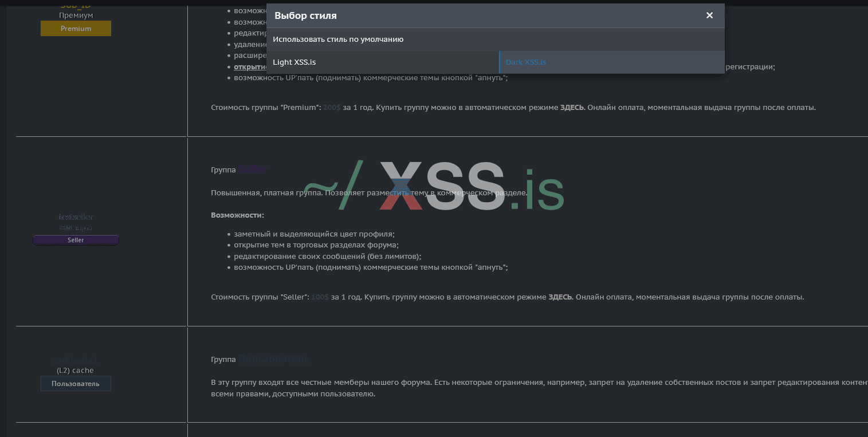Click the XSS.is watermark logo
This screenshot has width=868, height=437.
434,185
